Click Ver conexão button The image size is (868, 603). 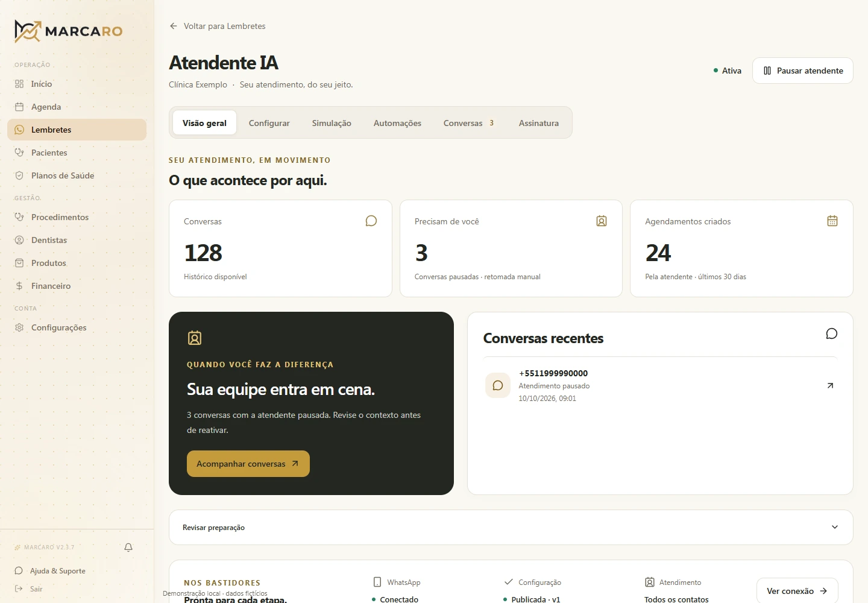pyautogui.click(x=797, y=591)
